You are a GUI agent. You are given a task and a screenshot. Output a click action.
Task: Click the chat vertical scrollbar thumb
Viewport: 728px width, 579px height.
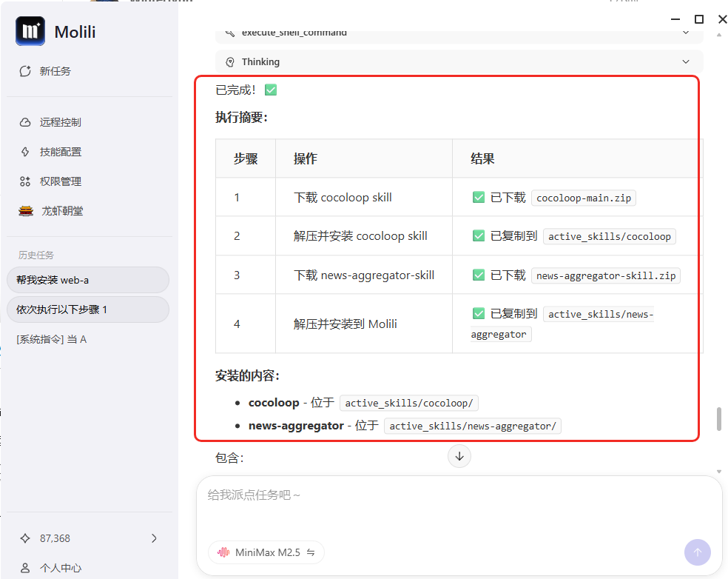click(718, 418)
